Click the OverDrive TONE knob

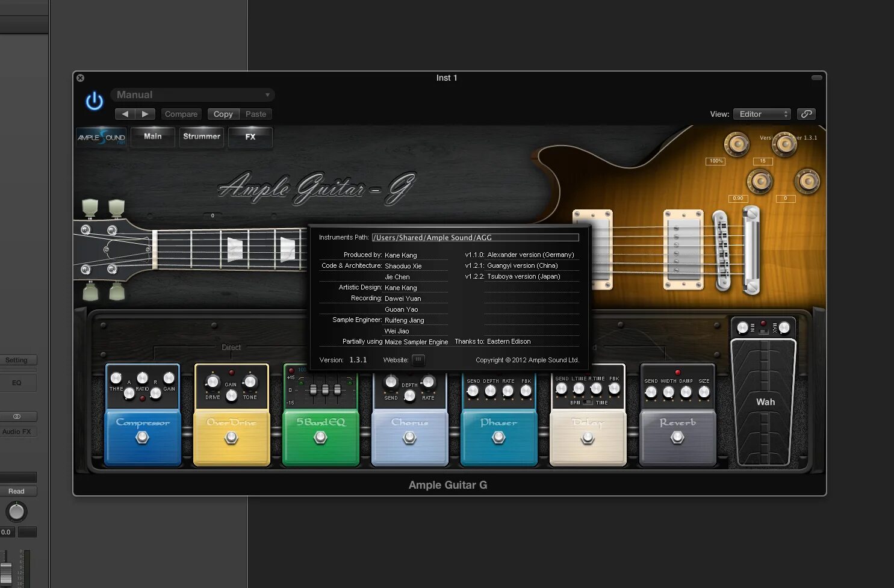click(x=250, y=382)
